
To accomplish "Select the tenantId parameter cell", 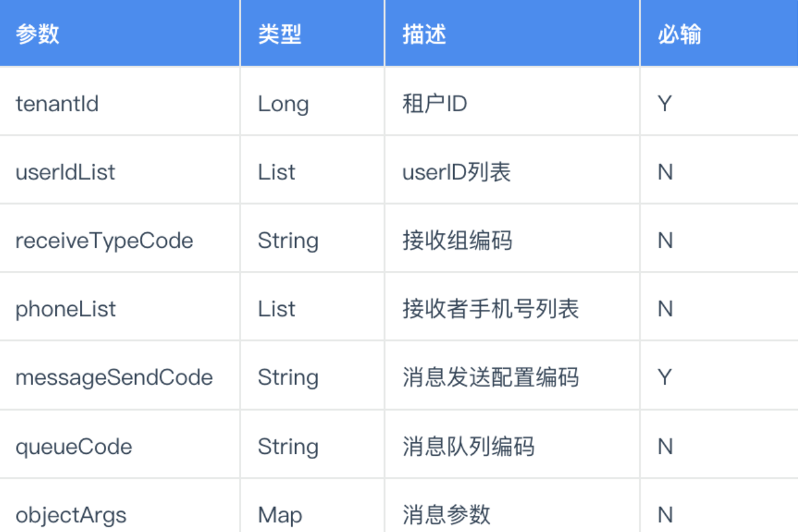I will [57, 103].
